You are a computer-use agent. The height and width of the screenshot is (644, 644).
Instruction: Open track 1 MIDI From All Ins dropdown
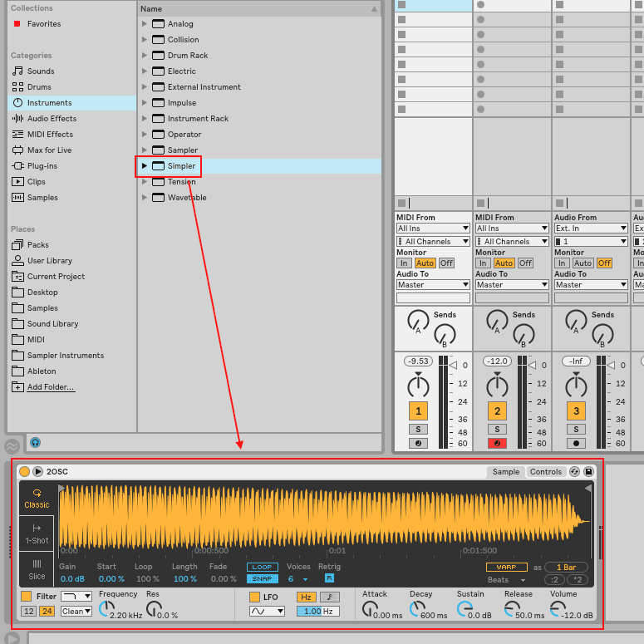click(433, 229)
